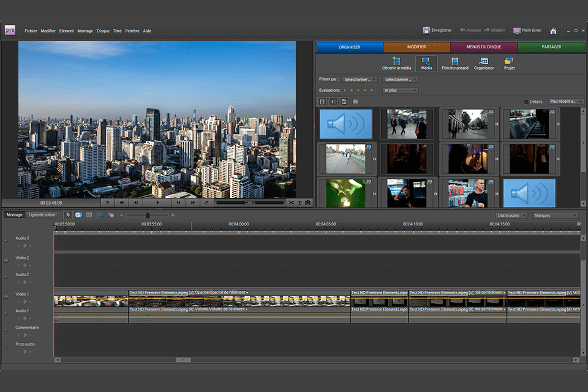Adjust the timeline zoom slider
This screenshot has width=588, height=392.
148,216
